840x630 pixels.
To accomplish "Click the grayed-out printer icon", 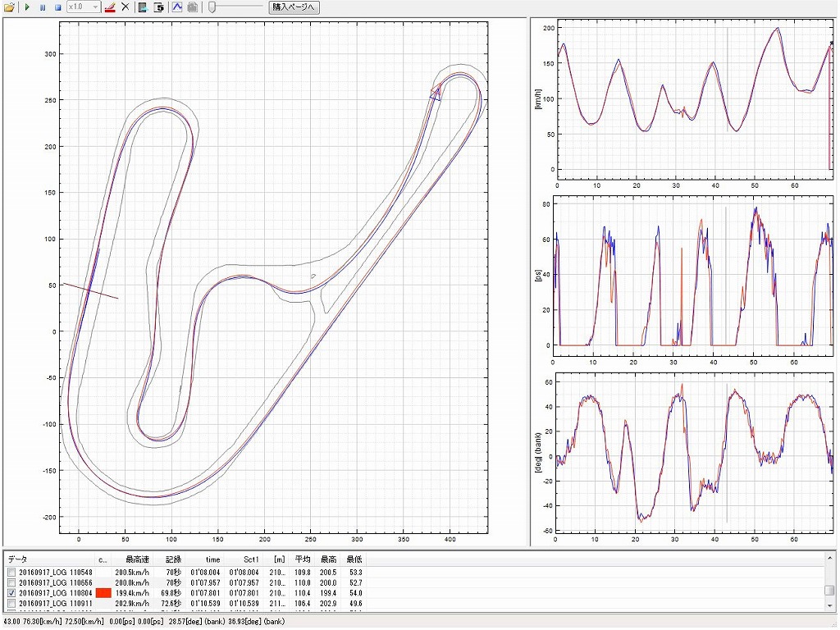I will pos(192,7).
